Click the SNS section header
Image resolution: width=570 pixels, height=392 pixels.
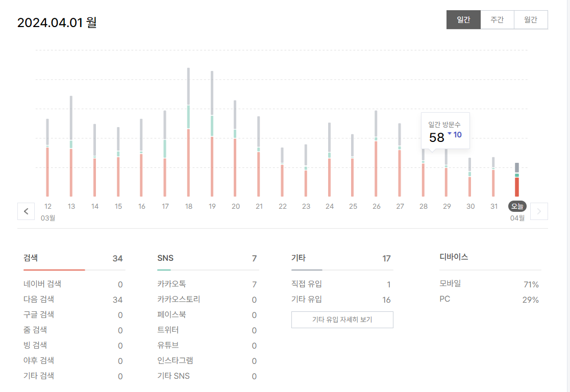[165, 258]
